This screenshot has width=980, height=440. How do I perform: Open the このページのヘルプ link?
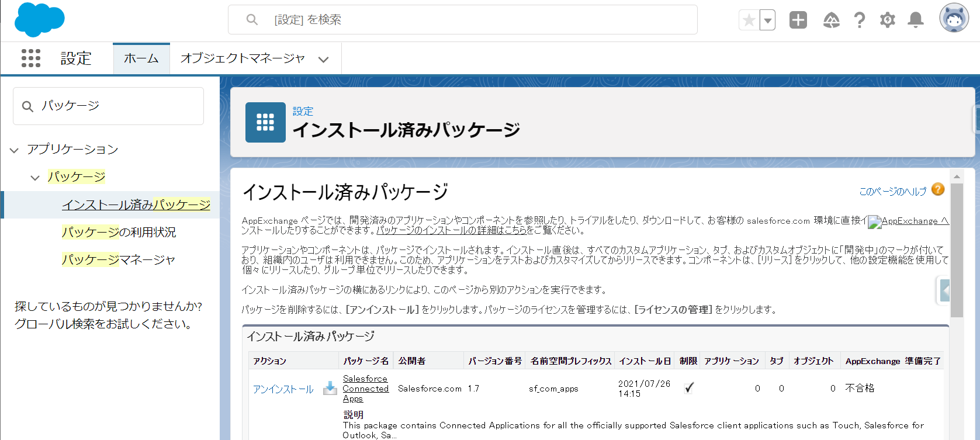pyautogui.click(x=892, y=191)
